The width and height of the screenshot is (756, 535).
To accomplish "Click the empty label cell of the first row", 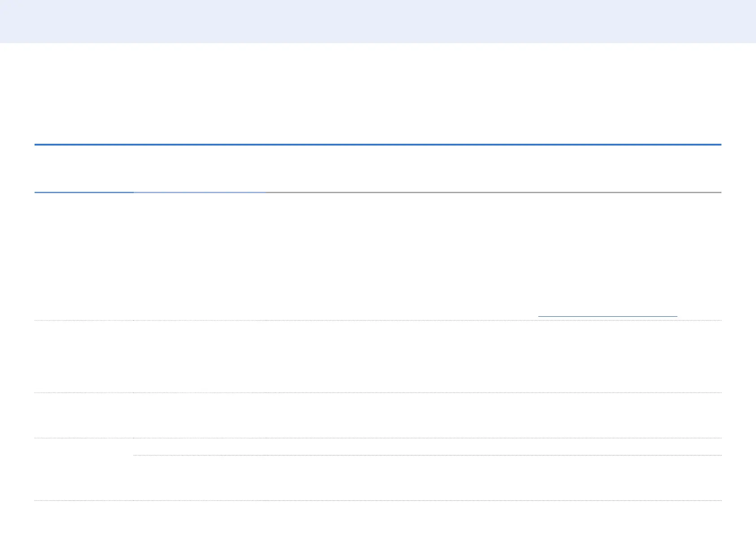I will pos(84,256).
